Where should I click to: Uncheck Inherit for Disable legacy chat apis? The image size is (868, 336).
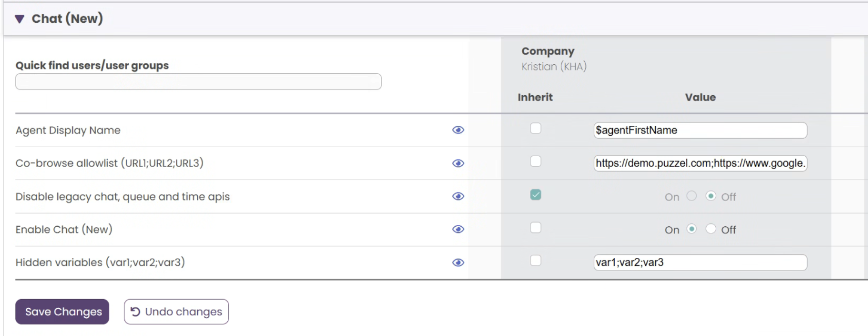[535, 195]
